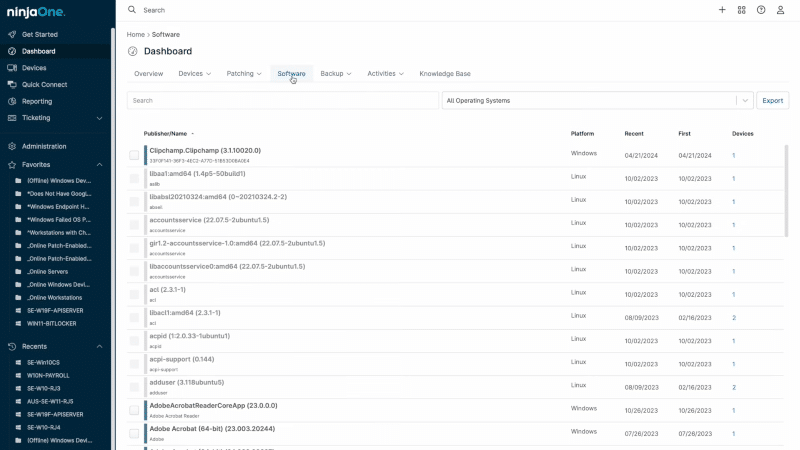
Task: Check the libaa1:amd64 row checkbox
Action: point(134,179)
